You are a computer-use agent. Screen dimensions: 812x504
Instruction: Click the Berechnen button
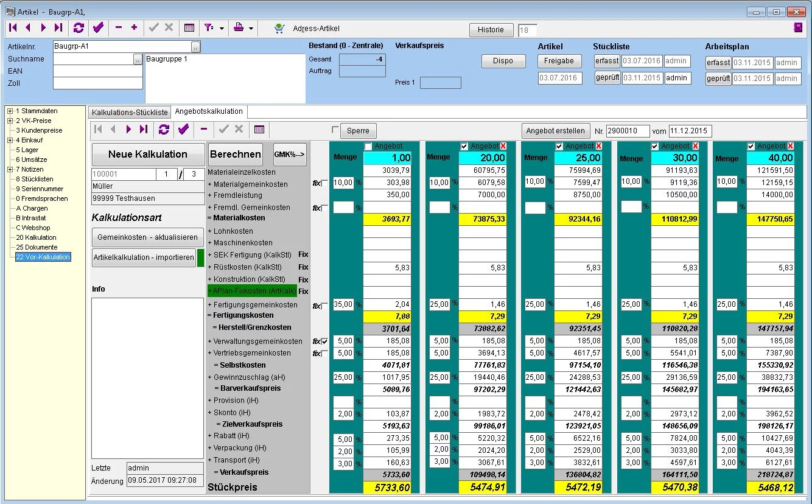[x=236, y=155]
